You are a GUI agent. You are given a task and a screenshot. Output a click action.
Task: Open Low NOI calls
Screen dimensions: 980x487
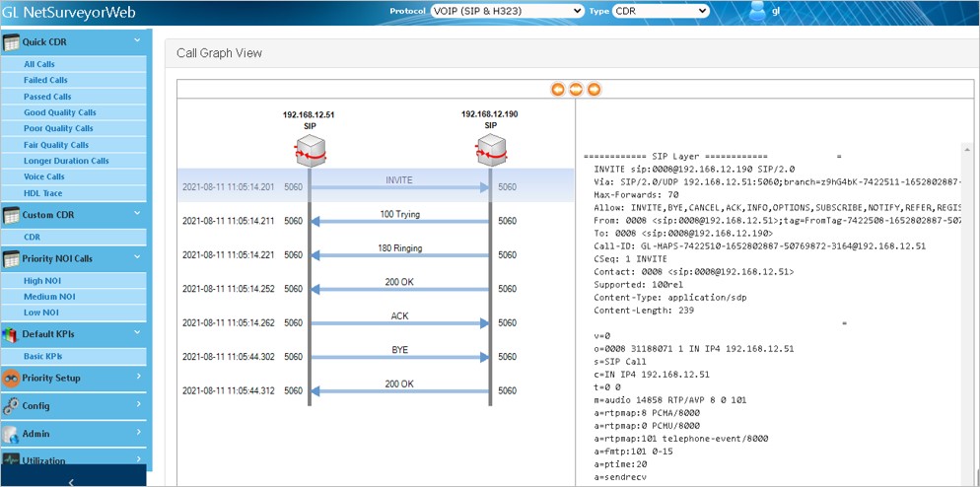[74, 313]
